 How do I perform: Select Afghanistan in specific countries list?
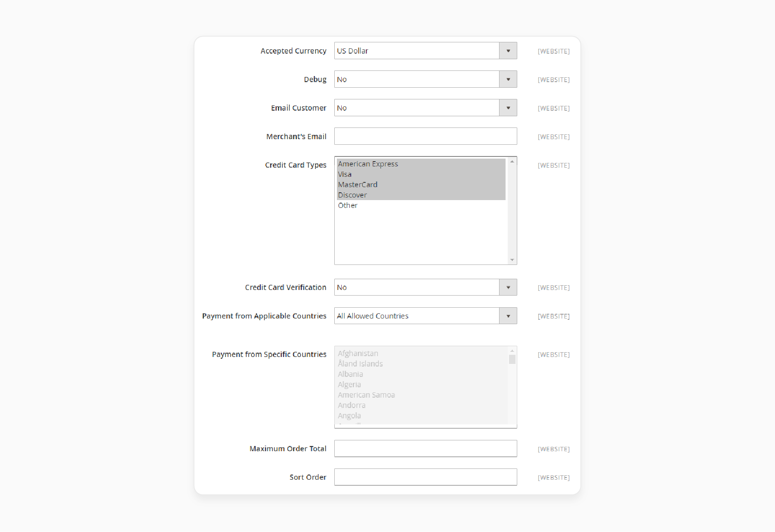421,354
